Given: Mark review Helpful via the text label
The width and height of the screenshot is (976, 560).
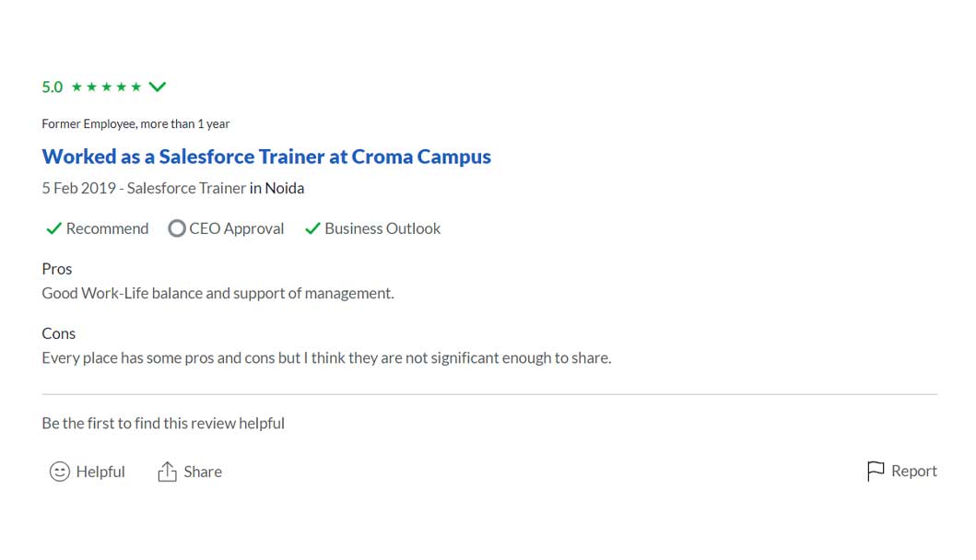Looking at the screenshot, I should tap(100, 472).
